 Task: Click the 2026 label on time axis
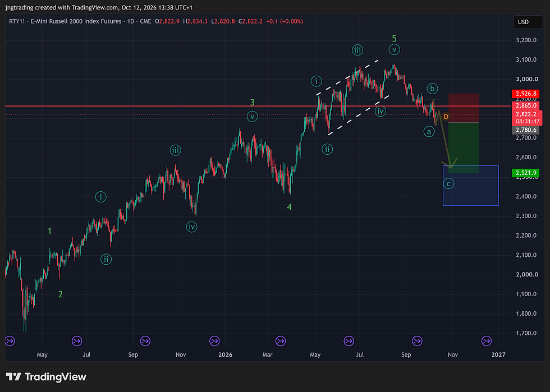click(225, 354)
